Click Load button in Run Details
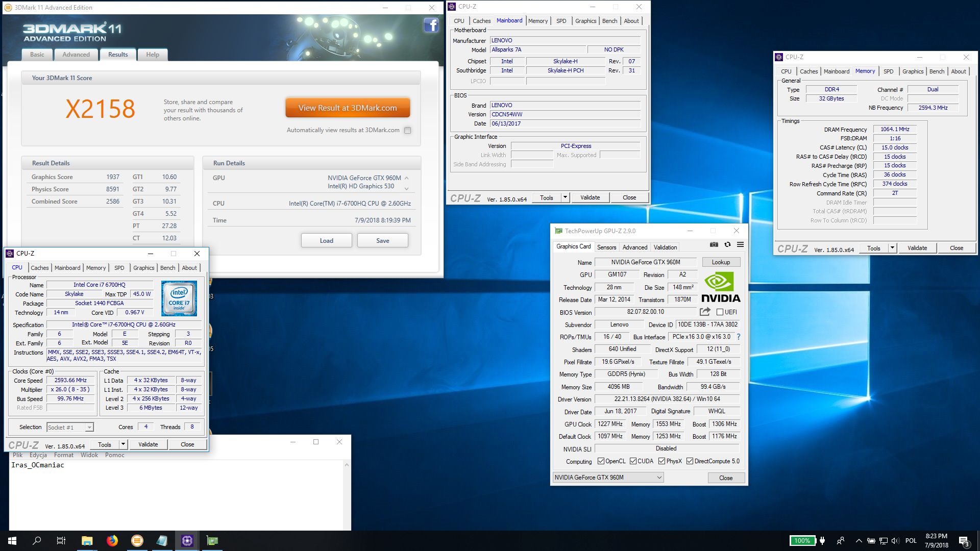980x551 pixels. click(327, 241)
